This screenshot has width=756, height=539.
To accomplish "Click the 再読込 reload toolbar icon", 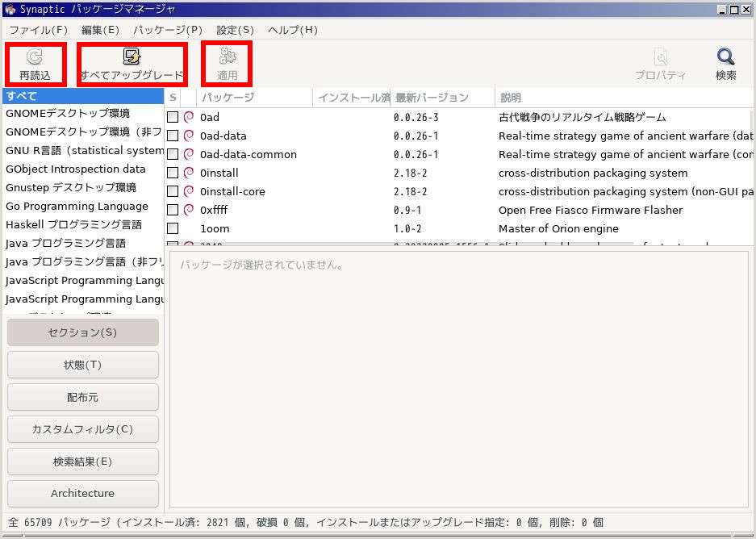I will click(35, 56).
